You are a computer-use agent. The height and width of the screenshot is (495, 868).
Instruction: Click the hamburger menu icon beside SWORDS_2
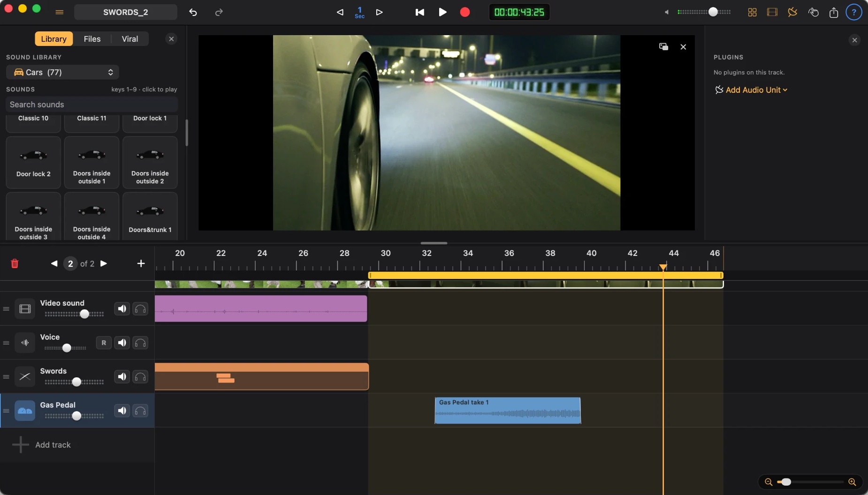point(60,12)
